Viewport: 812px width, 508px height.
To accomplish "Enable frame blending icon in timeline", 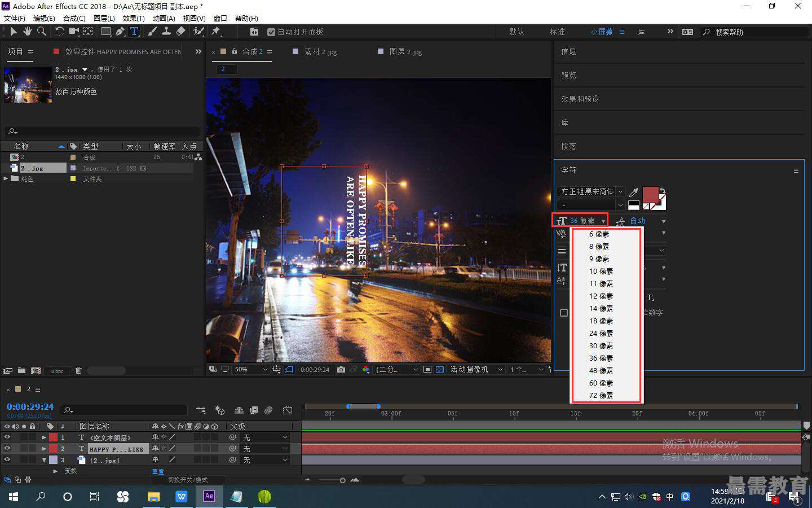I will 254,410.
